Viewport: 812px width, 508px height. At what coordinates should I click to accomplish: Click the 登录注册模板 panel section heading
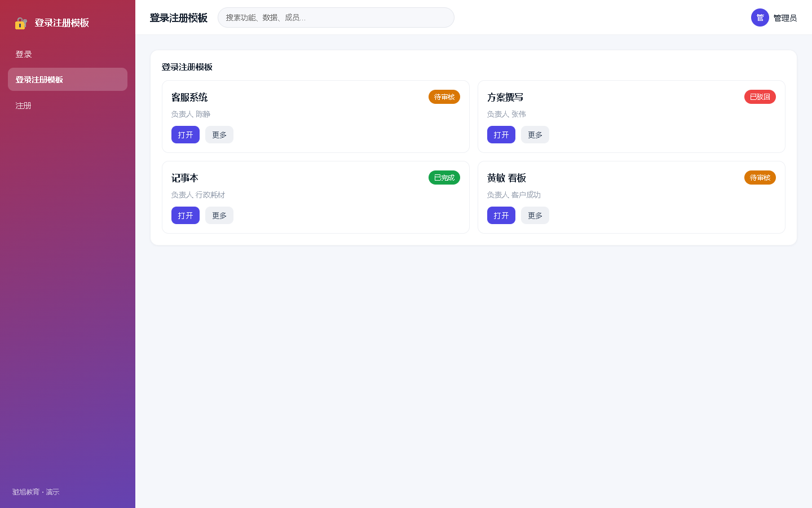(x=187, y=67)
